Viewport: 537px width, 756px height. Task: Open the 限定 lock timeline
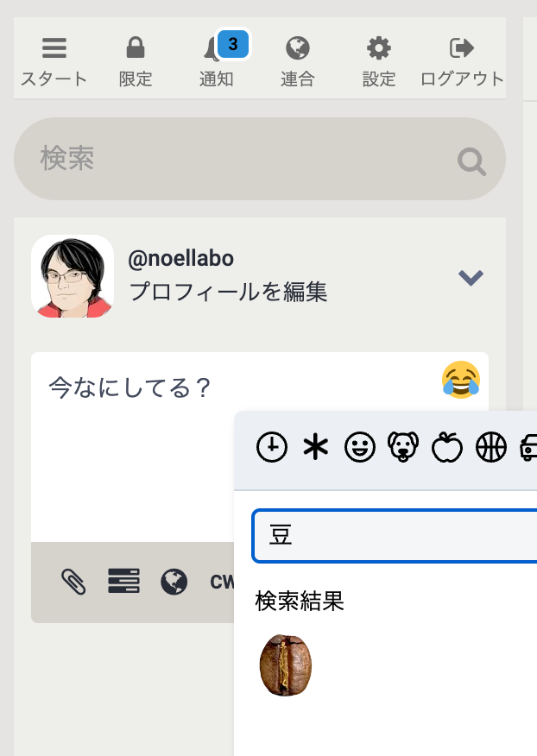coord(136,61)
